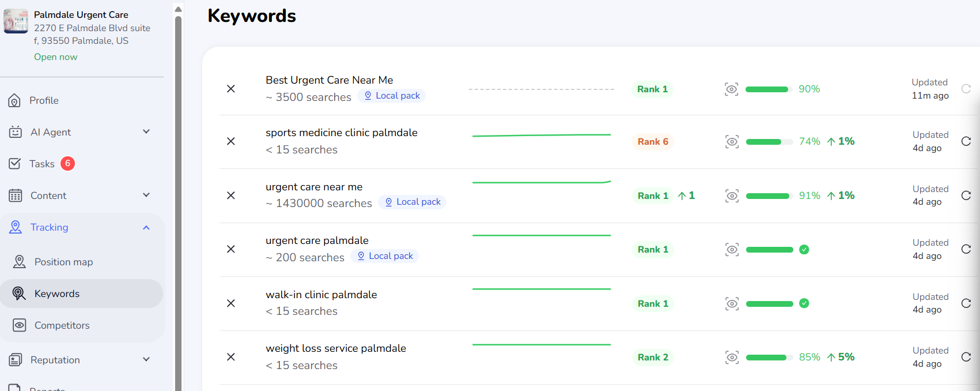Image resolution: width=980 pixels, height=391 pixels.
Task: Toggle visibility eye for 'urgent care palmdale'
Action: pyautogui.click(x=732, y=249)
